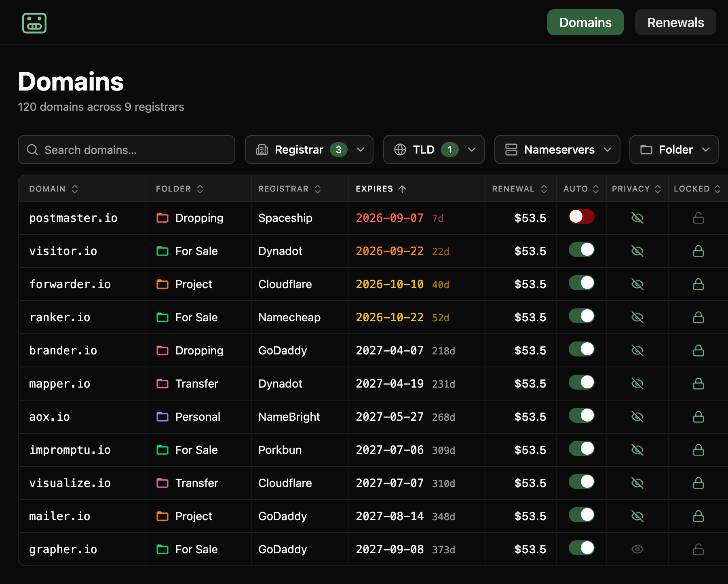The width and height of the screenshot is (728, 584).
Task: Click the purple Personal folder icon for aox.io
Action: pos(162,417)
